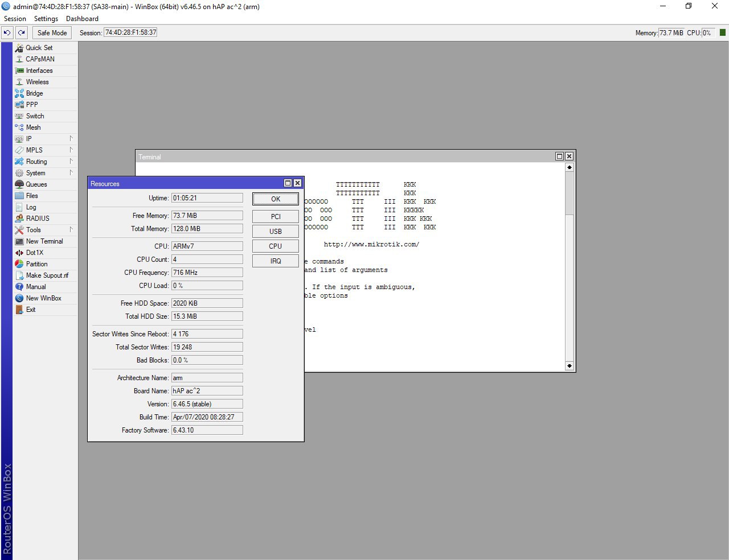
Task: Click the Queues icon
Action: 19,184
